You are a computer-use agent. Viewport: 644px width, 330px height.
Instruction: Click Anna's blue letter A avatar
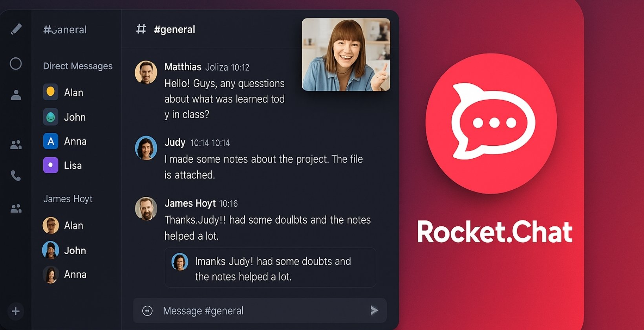coord(51,141)
